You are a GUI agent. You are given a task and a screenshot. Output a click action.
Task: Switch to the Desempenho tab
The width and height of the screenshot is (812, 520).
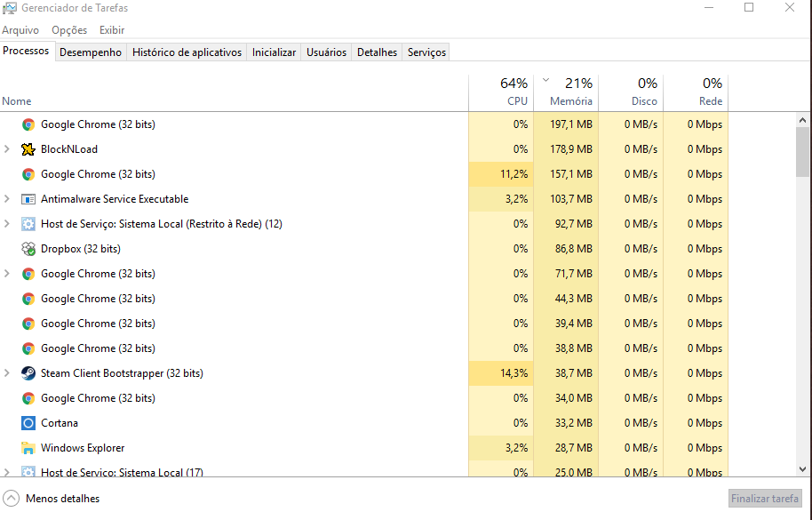point(91,52)
